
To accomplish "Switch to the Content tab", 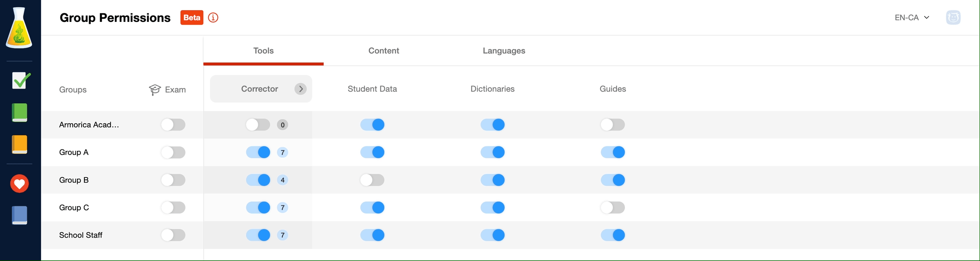I will click(384, 51).
